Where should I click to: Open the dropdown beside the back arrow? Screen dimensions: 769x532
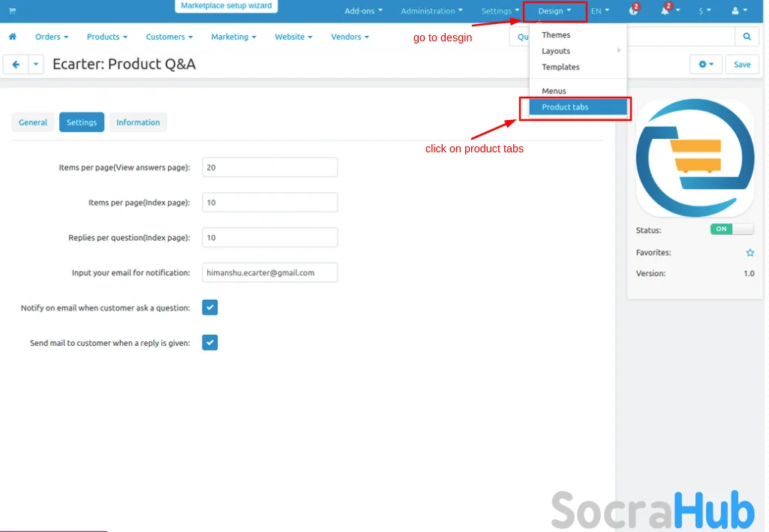point(36,65)
